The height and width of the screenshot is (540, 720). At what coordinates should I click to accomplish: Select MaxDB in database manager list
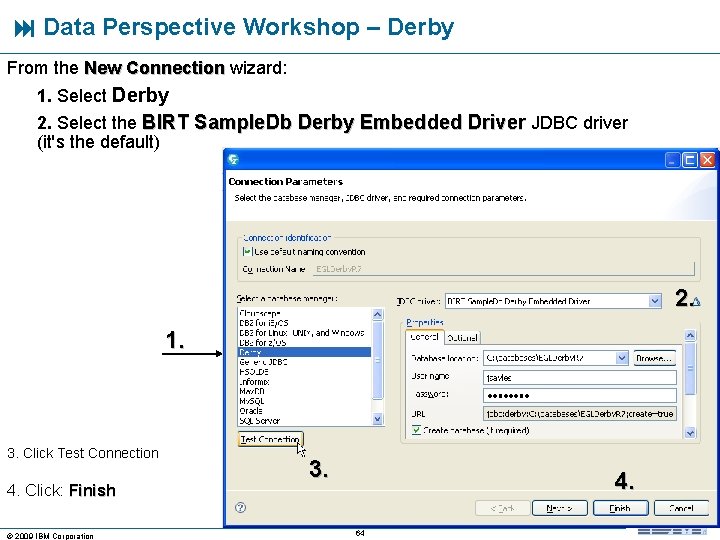pos(304,391)
